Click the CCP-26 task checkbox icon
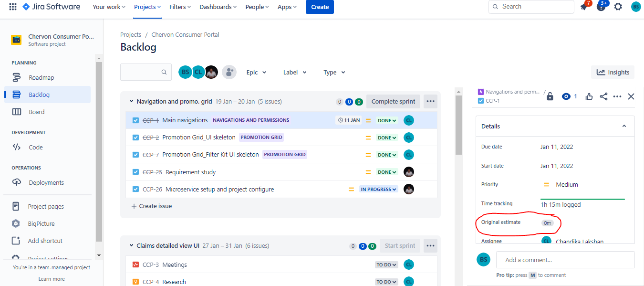Screen dimensions: 644x286 pyautogui.click(x=135, y=189)
